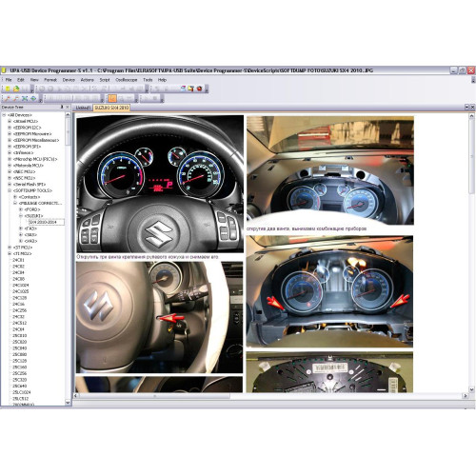476x476 pixels.
Task: Pin the Device Tree panel
Action: tap(62, 108)
